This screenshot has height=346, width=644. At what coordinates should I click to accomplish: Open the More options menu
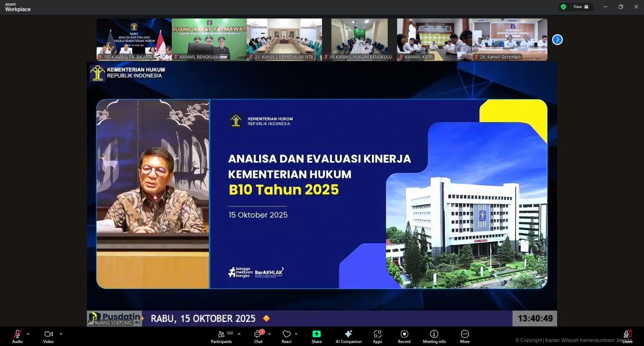465,336
